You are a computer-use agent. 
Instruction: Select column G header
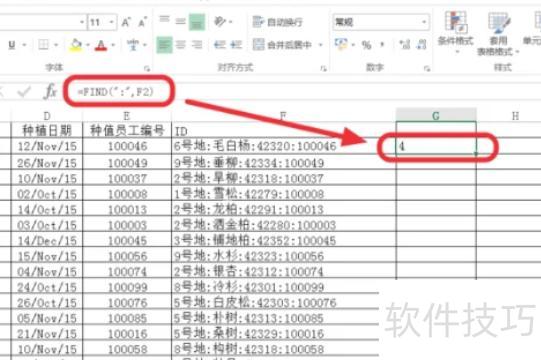(436, 116)
